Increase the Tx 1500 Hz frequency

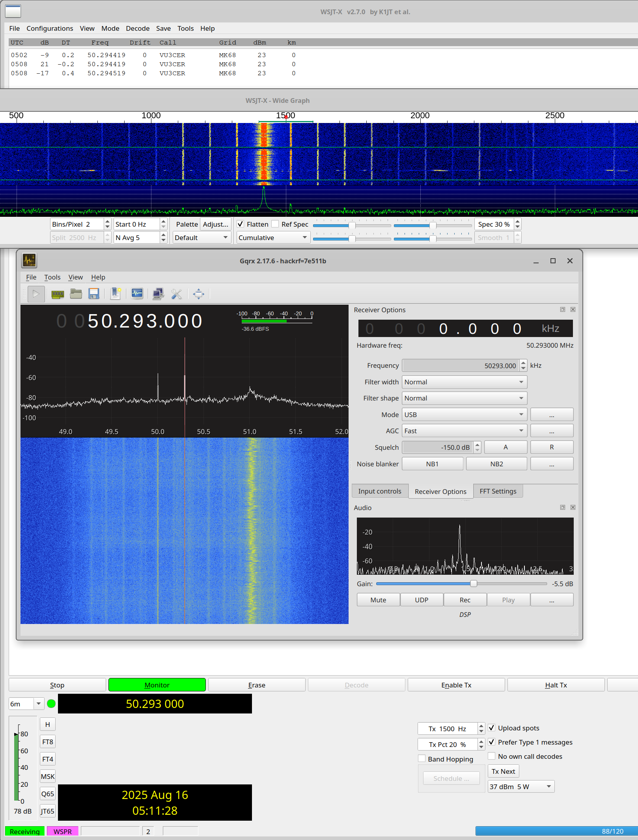(x=481, y=726)
